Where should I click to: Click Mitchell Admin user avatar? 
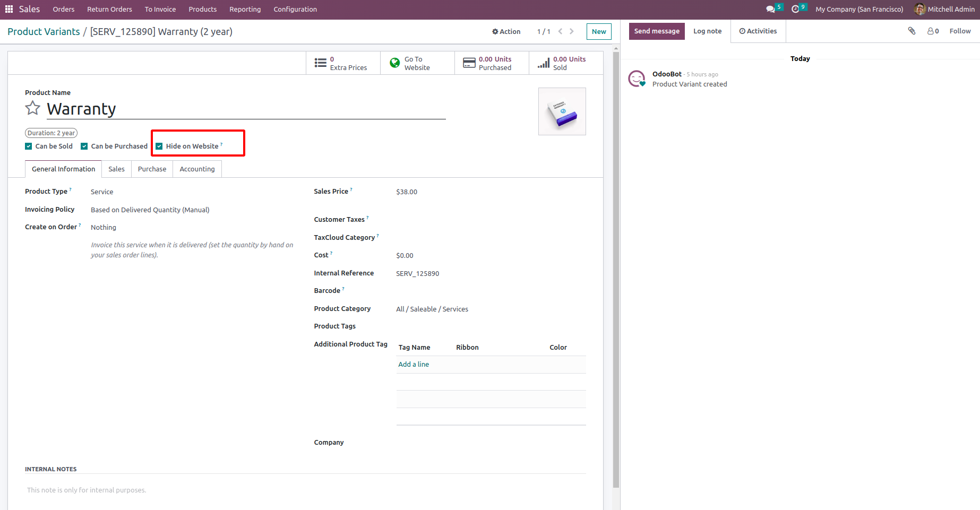point(920,9)
